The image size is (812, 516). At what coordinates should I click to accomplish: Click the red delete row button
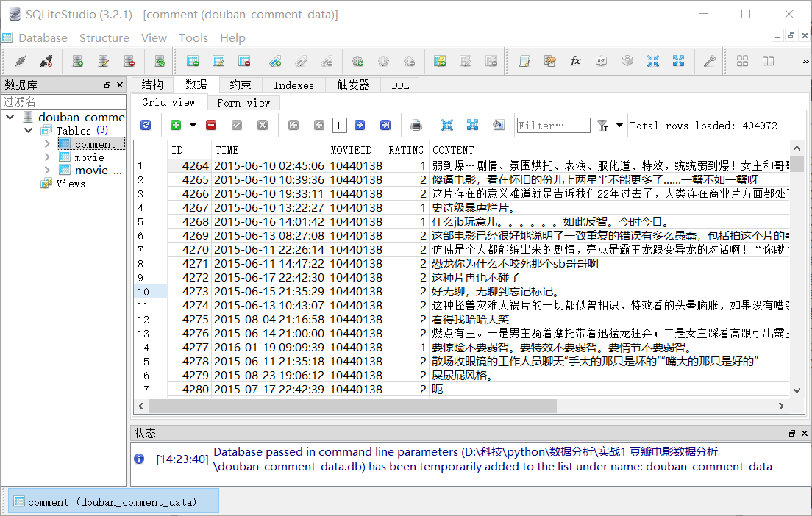pyautogui.click(x=211, y=125)
